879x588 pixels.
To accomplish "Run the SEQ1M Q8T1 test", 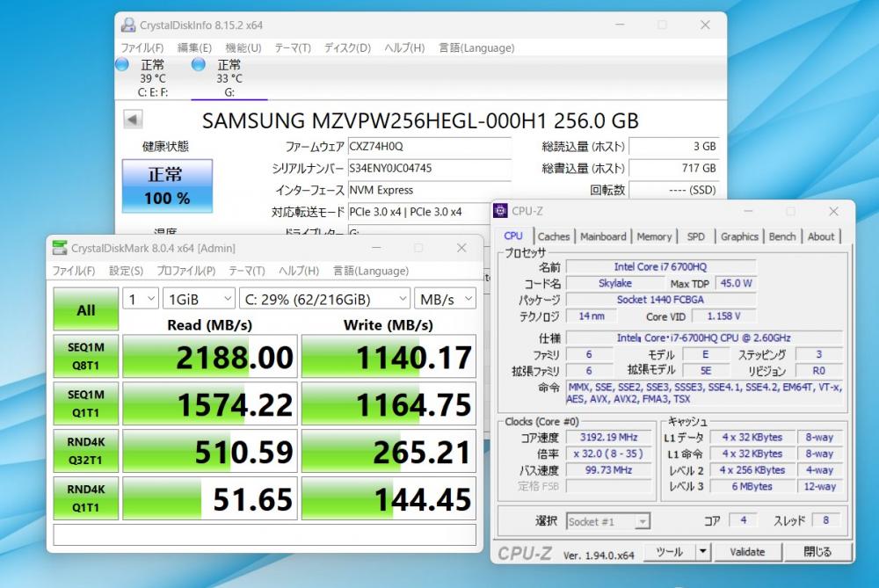I will tap(86, 357).
